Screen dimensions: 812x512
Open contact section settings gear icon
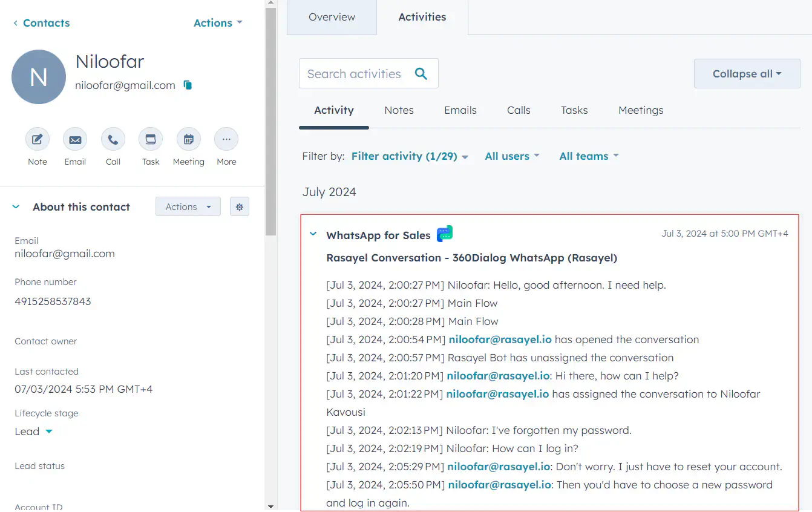240,206
